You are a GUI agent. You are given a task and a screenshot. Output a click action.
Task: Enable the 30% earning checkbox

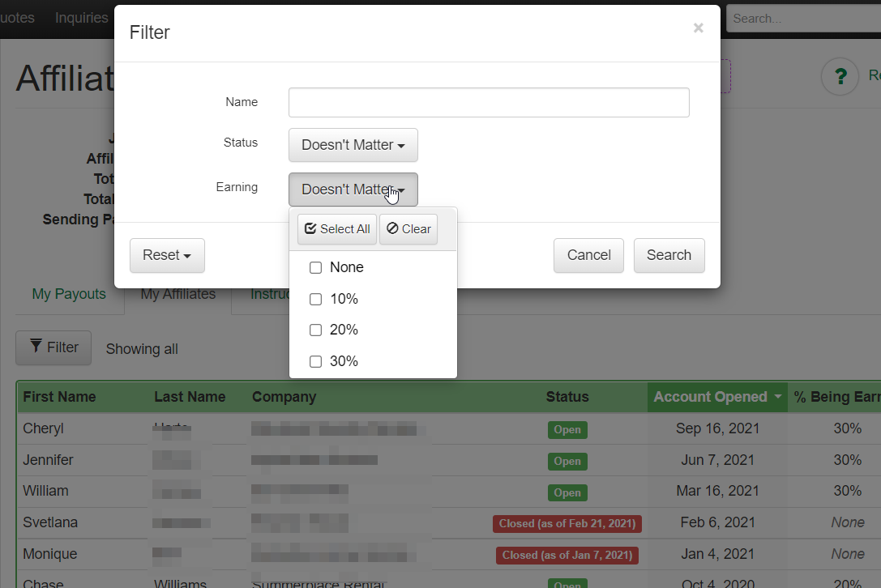click(316, 362)
